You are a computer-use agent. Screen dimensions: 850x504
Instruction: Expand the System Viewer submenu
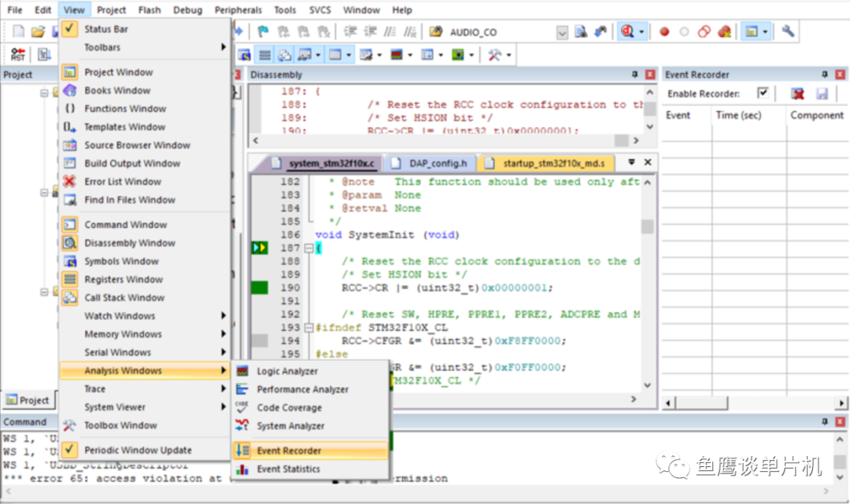(x=145, y=407)
